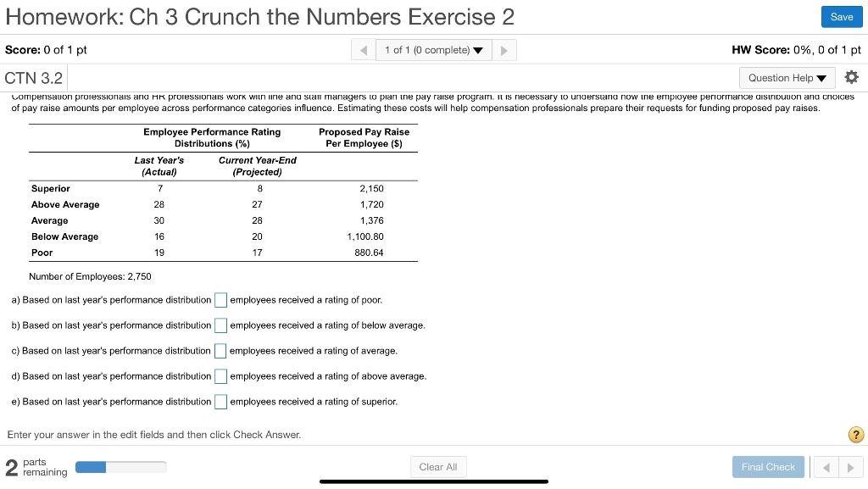Click the parts remaining progress bar
Screen dimensions: 868x489
(x=120, y=466)
